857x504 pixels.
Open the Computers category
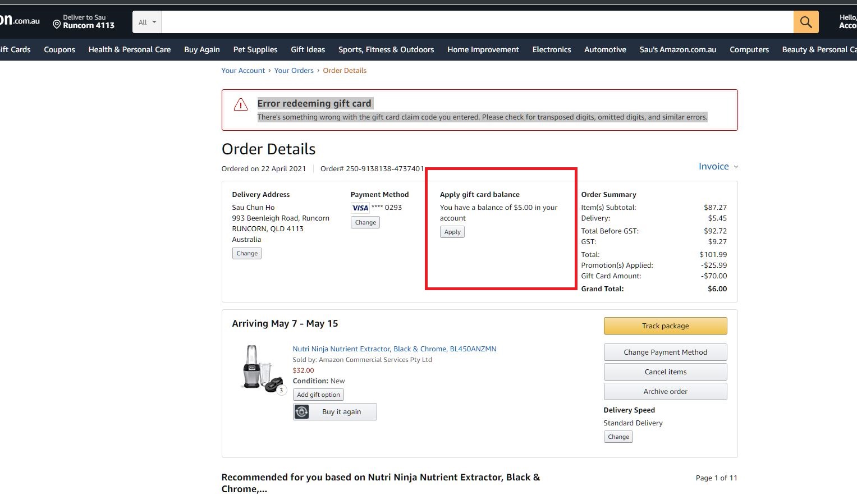[749, 49]
